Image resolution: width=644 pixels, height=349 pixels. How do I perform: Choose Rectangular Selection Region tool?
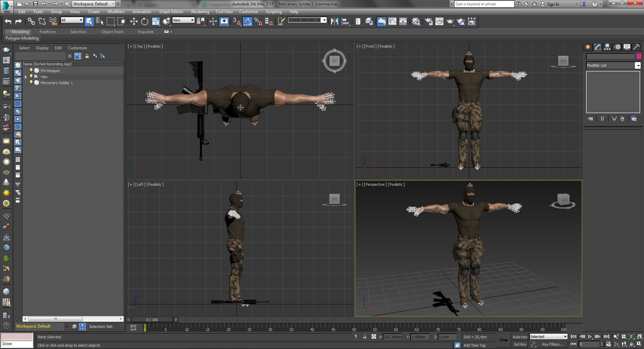click(x=110, y=21)
